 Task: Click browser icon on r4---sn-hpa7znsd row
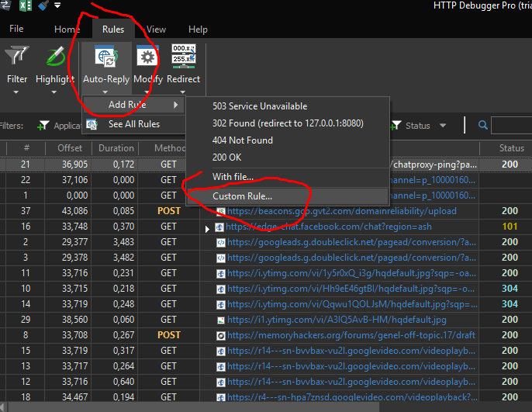click(x=221, y=398)
